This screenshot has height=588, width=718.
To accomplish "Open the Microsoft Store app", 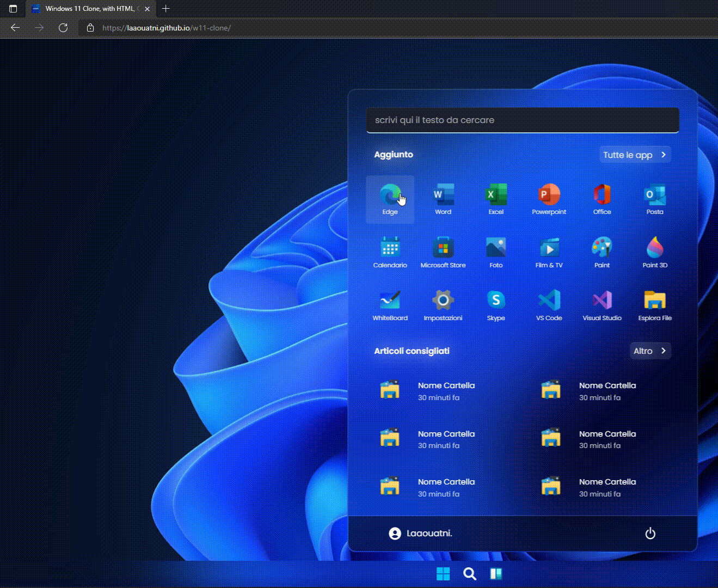I will click(x=443, y=252).
